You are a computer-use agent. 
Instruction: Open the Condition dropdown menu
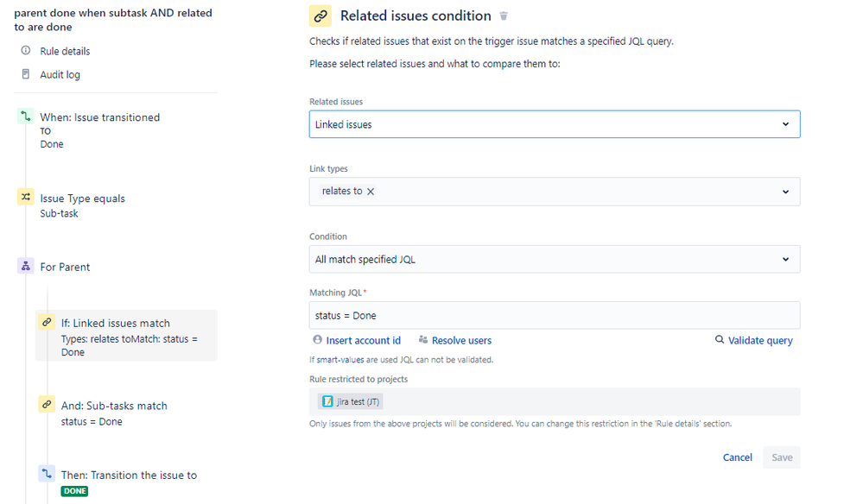point(555,259)
